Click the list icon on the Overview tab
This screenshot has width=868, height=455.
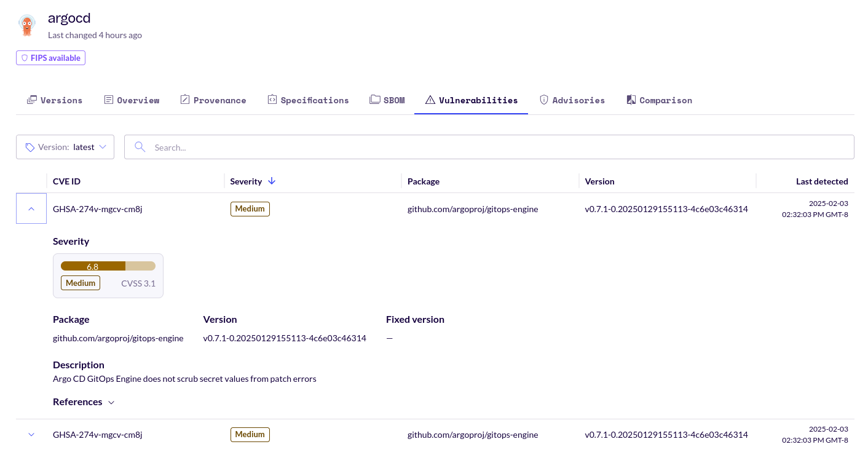tap(108, 99)
